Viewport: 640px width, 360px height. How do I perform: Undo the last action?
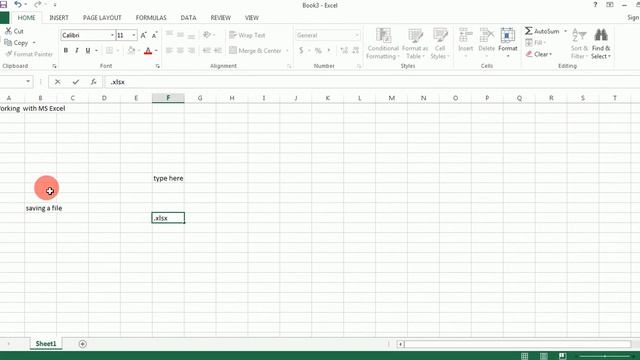pyautogui.click(x=18, y=5)
